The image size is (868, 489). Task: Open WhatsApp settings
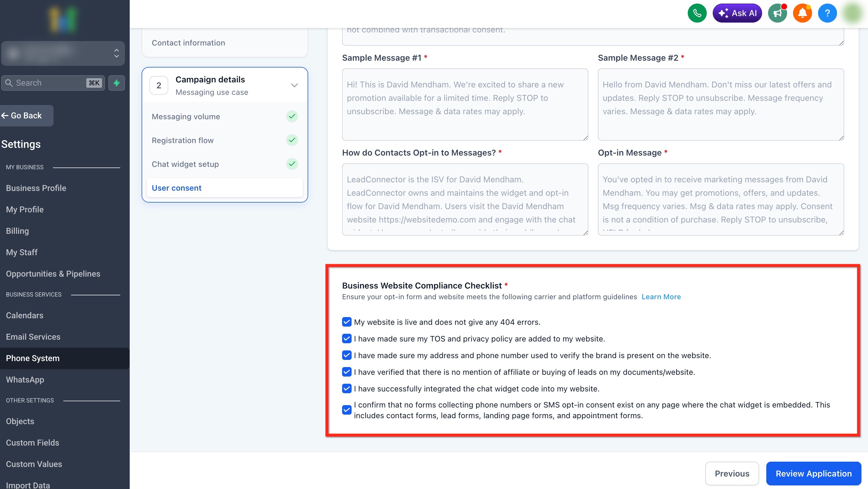(x=25, y=380)
